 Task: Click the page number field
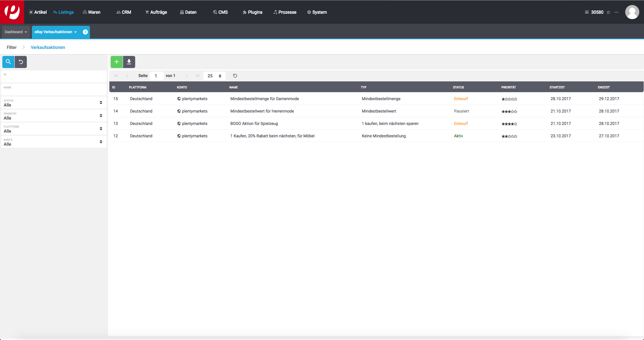tap(157, 76)
